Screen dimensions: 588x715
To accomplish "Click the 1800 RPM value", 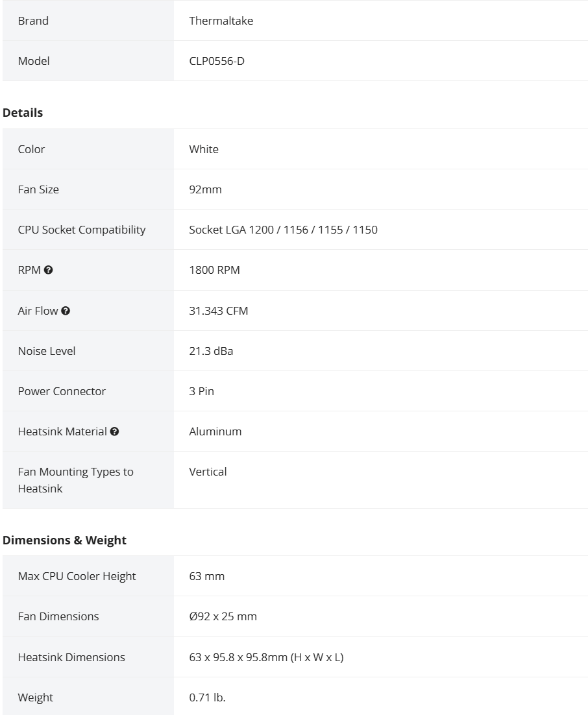I will [214, 270].
